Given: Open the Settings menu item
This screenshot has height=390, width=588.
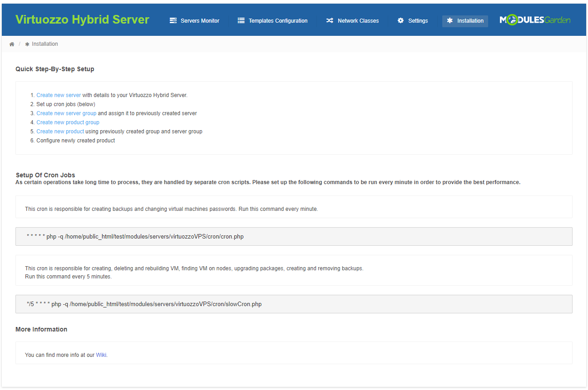Looking at the screenshot, I should click(413, 21).
